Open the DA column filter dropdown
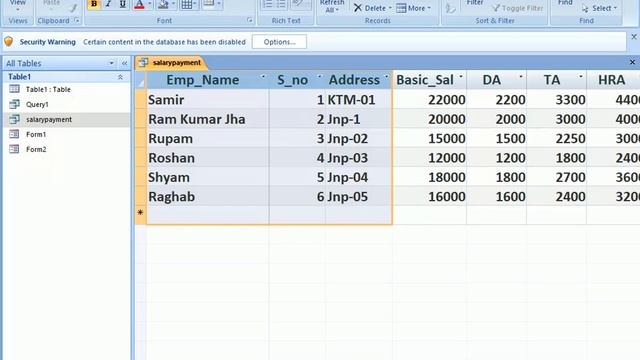This screenshot has height=360, width=640. pyautogui.click(x=521, y=76)
